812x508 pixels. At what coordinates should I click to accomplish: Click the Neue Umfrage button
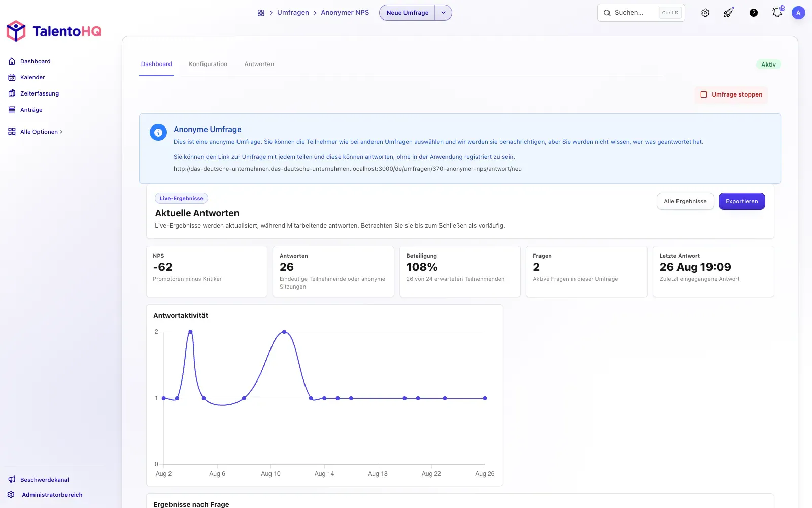[x=407, y=13]
